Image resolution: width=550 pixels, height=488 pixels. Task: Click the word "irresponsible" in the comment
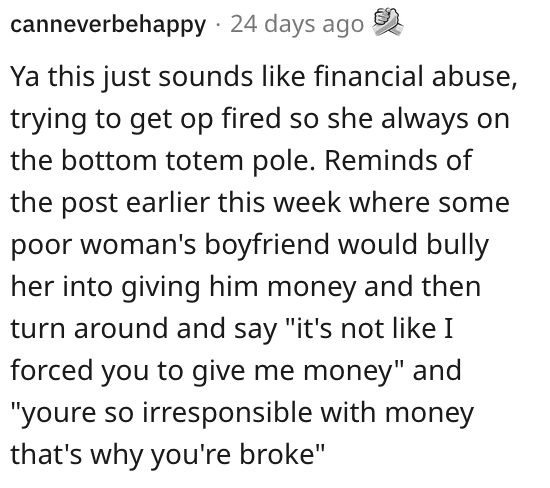point(227,413)
